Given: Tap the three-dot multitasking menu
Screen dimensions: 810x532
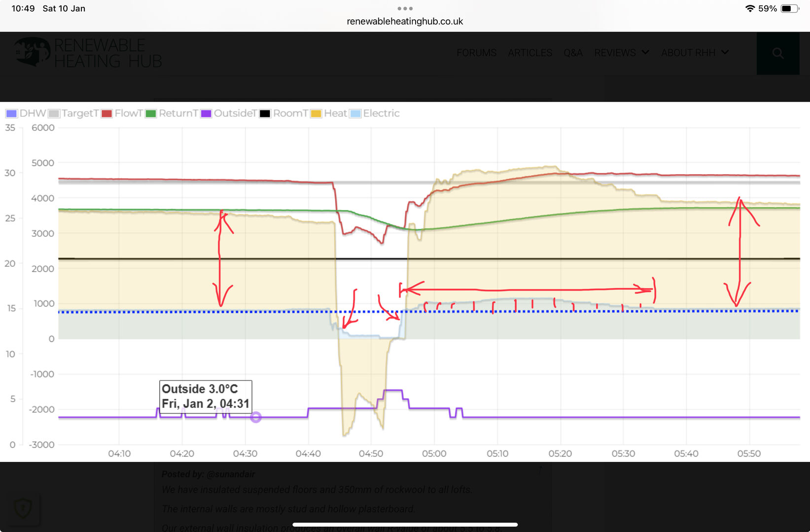Looking at the screenshot, I should tap(405, 8).
